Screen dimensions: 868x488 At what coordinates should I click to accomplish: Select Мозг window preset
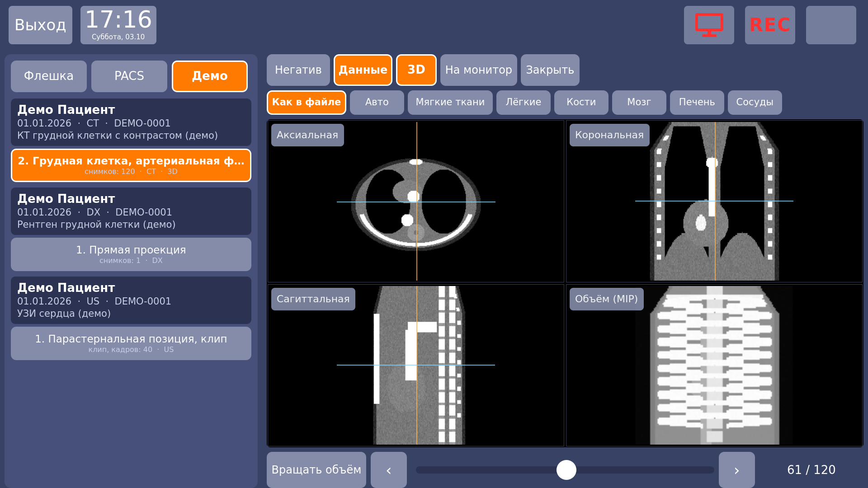(x=639, y=103)
